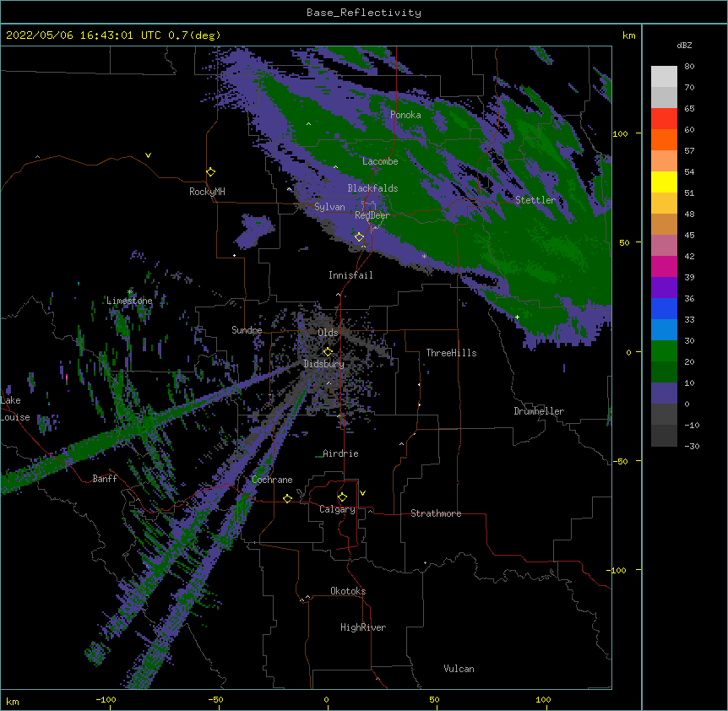Click the yellow diamond marker above Calgary label
The width and height of the screenshot is (728, 711).
click(342, 497)
